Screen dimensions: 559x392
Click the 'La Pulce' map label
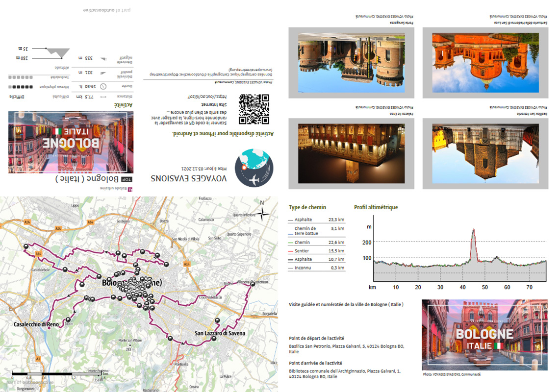pos(225,376)
